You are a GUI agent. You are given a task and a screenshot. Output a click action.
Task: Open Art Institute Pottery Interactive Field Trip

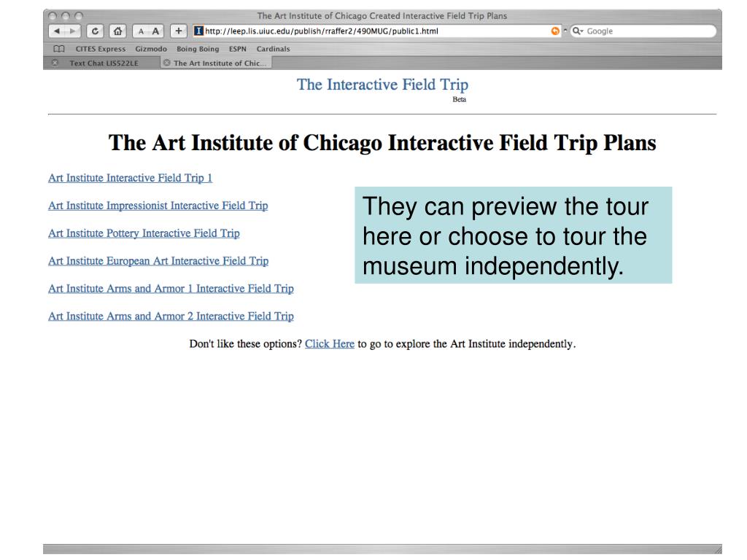[144, 233]
